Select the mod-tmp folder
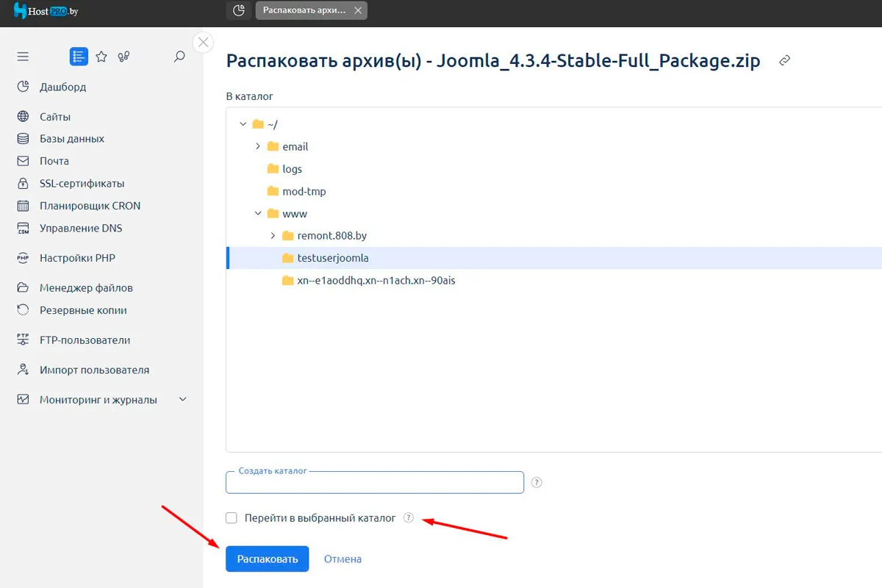The height and width of the screenshot is (588, 882). (297, 191)
